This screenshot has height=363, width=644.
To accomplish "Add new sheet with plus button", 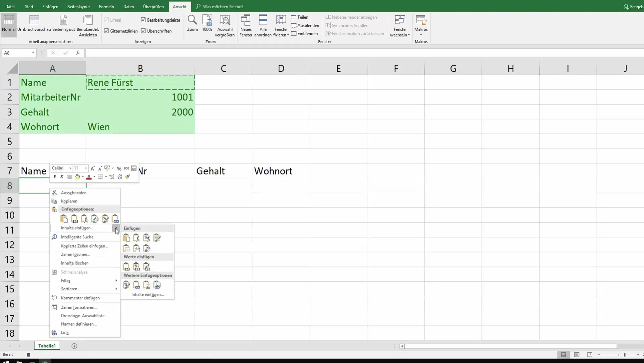I will pyautogui.click(x=74, y=346).
